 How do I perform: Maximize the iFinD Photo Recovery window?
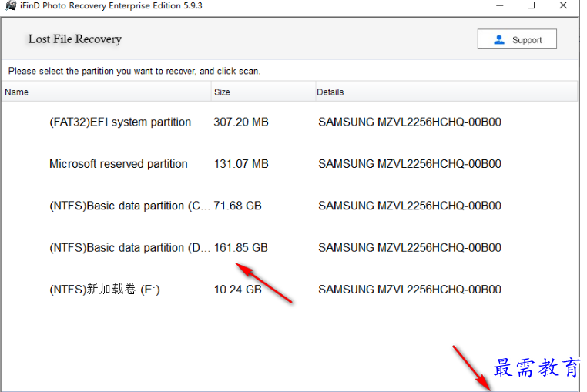point(531,5)
